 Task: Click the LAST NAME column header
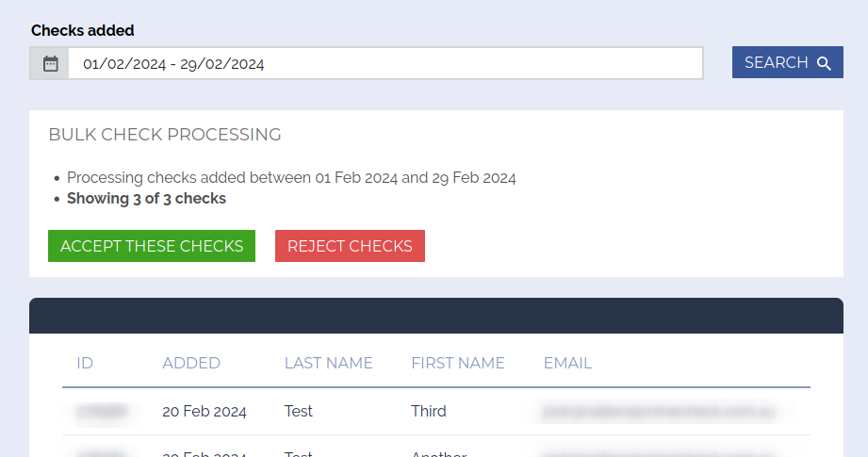pos(329,363)
